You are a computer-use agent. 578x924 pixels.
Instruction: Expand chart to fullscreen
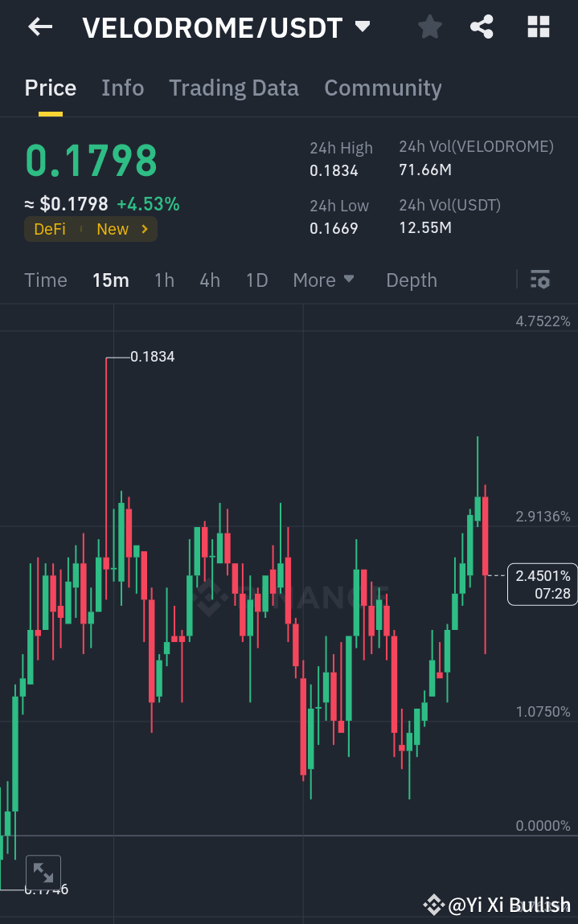(x=43, y=873)
